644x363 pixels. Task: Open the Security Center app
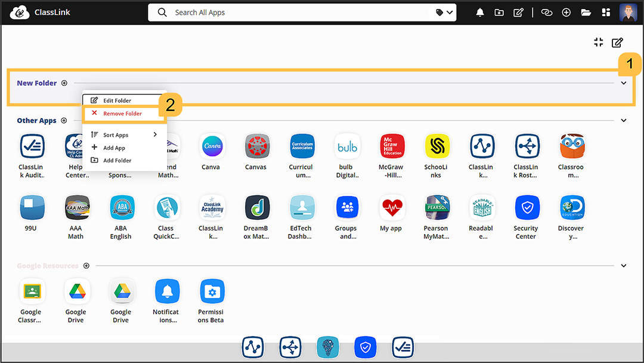[x=526, y=207]
